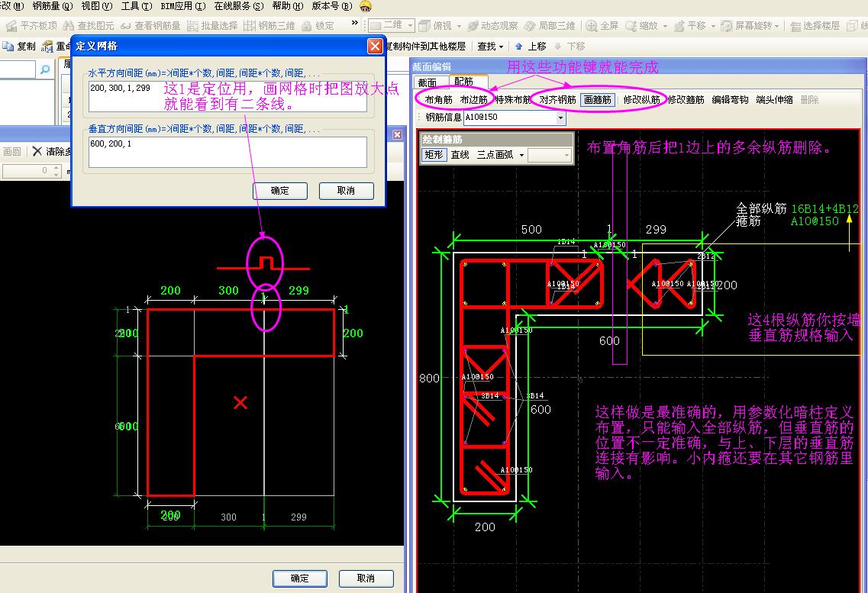The image size is (868, 593).
Task: Click the 批量选择 icon
Action: [192, 25]
